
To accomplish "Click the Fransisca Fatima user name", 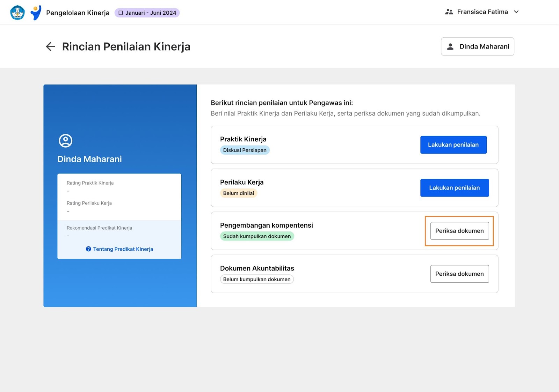I will coord(482,12).
